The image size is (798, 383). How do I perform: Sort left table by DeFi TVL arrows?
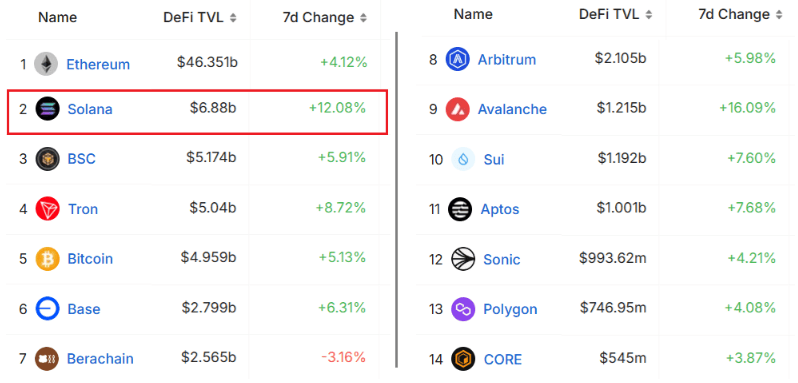point(233,18)
